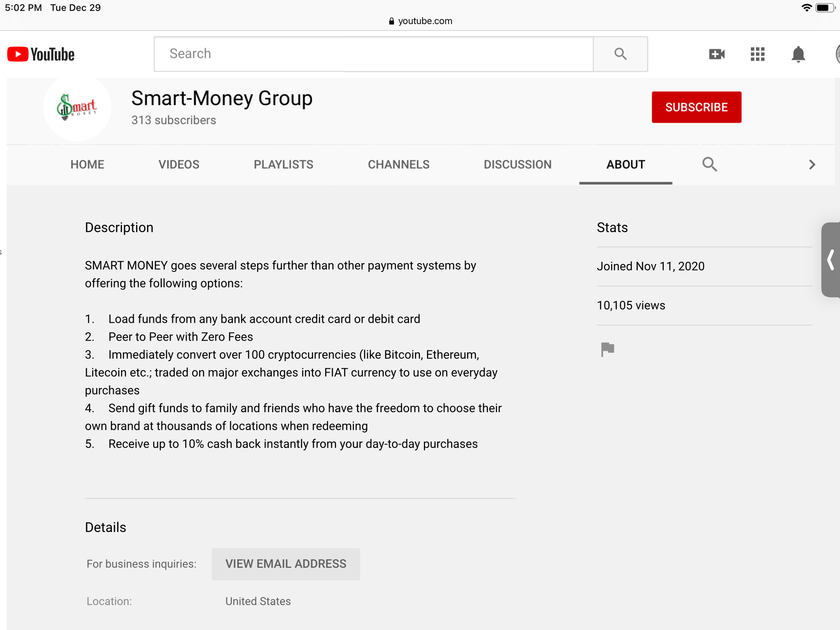
Task: Click the search magnifier button
Action: (621, 54)
